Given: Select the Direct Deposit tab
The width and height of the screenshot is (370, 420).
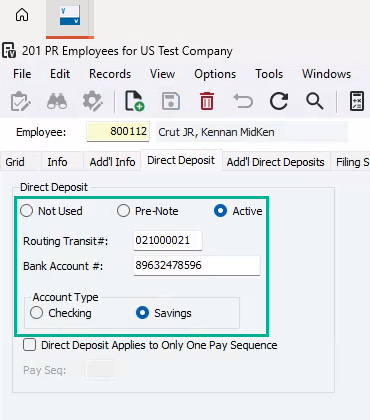Looking at the screenshot, I should (x=181, y=160).
